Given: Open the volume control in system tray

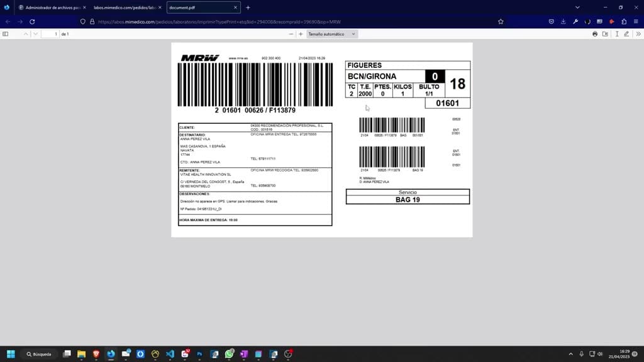Looking at the screenshot, I should [600, 354].
